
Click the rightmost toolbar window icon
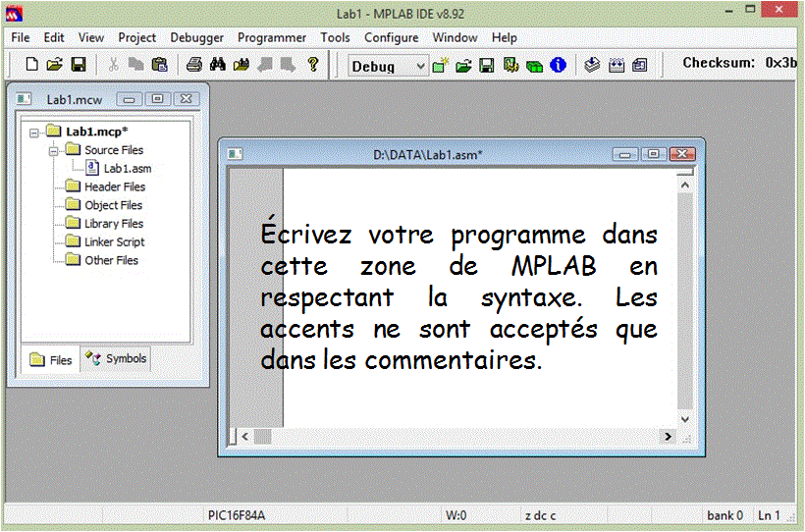[x=640, y=65]
